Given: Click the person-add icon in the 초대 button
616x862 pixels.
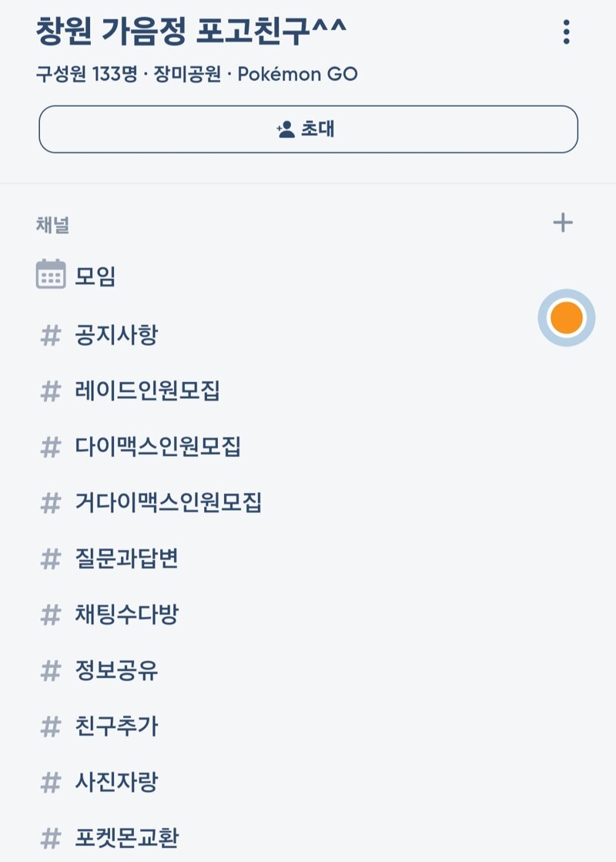Looking at the screenshot, I should (x=286, y=129).
